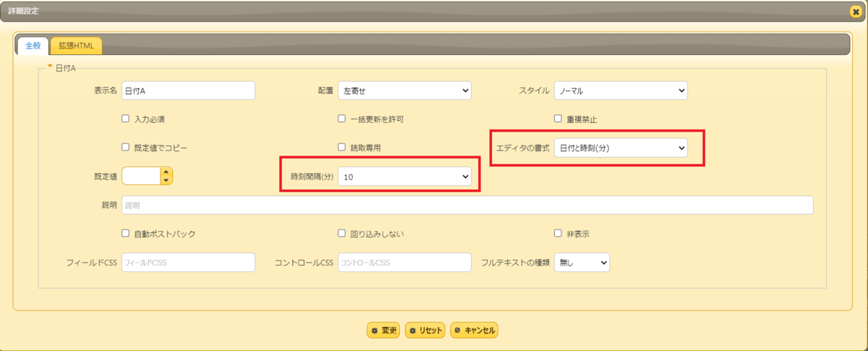The image size is (868, 351).
Task: Click into the 説明 text field
Action: (467, 205)
